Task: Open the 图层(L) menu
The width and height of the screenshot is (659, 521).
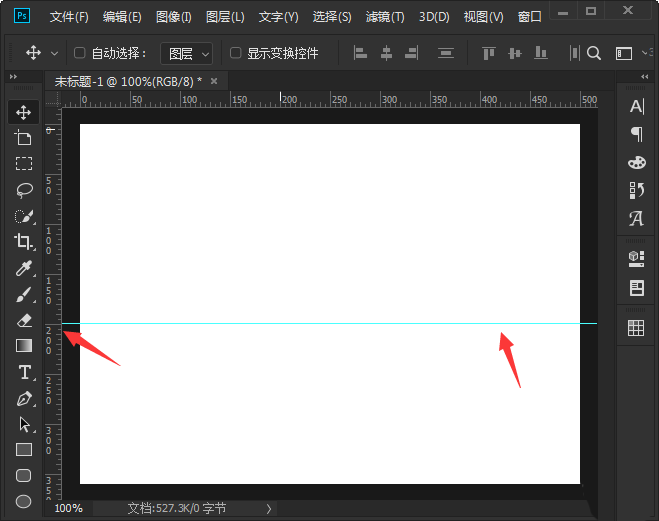Action: tap(225, 17)
